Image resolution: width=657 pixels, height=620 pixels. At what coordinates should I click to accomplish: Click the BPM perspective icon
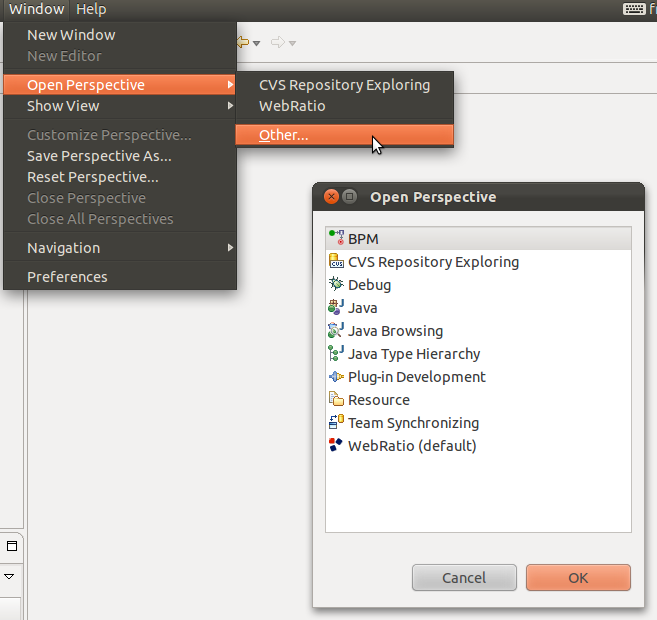click(336, 238)
